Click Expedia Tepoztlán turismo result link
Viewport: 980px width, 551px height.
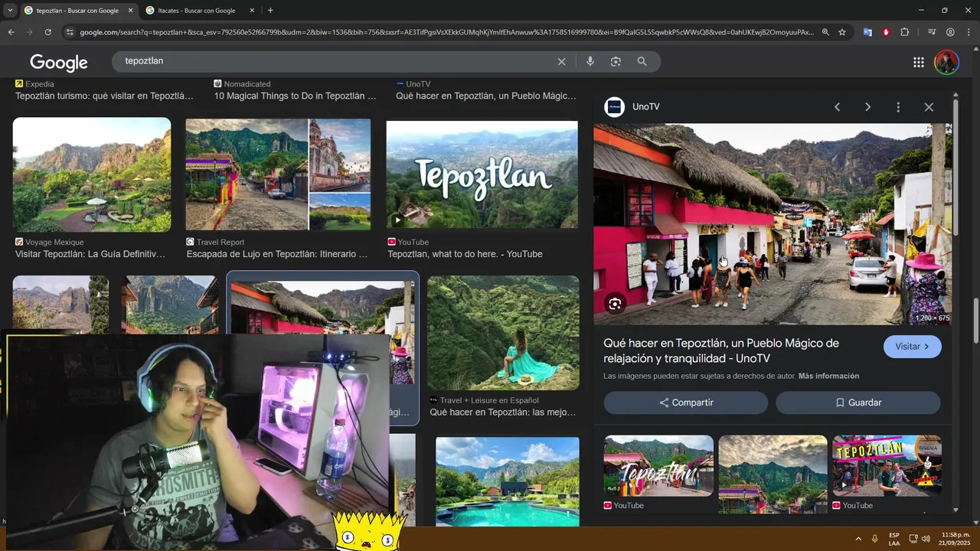[104, 96]
